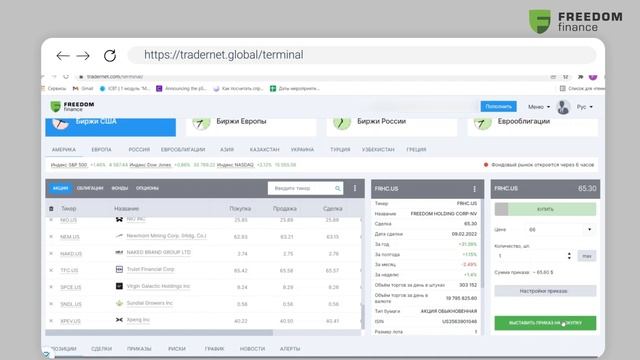
Task: Open the stock list three-dot menu
Action: pos(355,188)
